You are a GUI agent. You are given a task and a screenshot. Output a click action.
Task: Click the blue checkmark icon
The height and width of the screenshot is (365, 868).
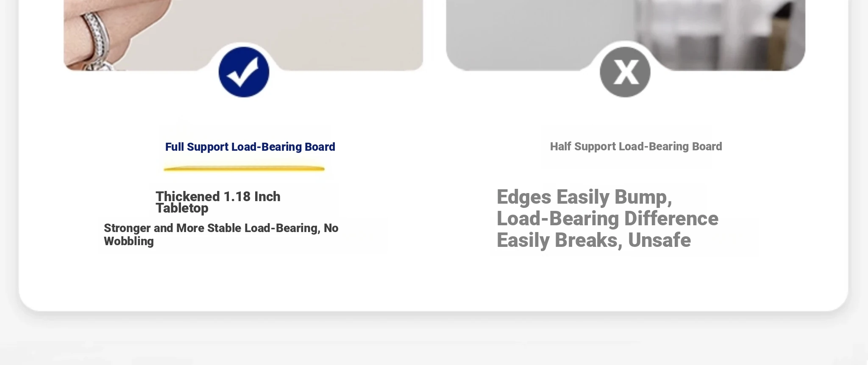(x=244, y=72)
